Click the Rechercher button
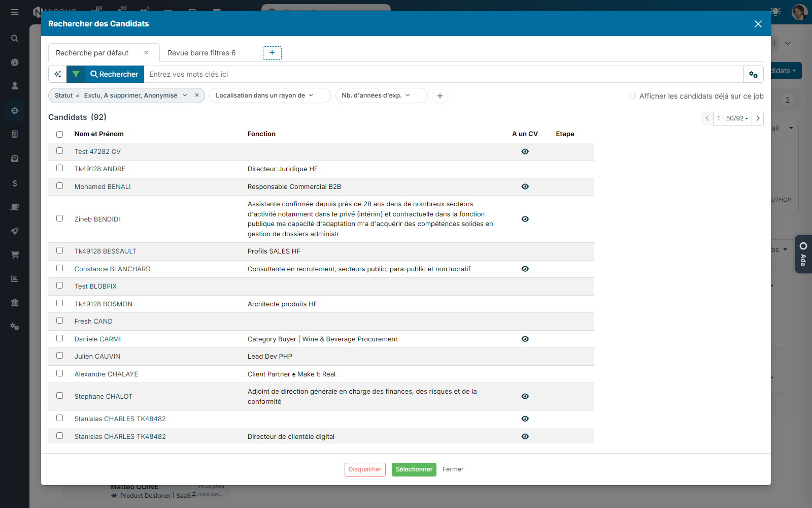Viewport: 812px width, 508px height. pyautogui.click(x=114, y=74)
